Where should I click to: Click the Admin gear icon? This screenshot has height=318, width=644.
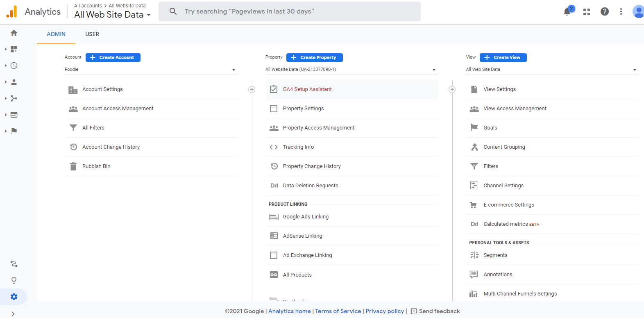point(14,297)
